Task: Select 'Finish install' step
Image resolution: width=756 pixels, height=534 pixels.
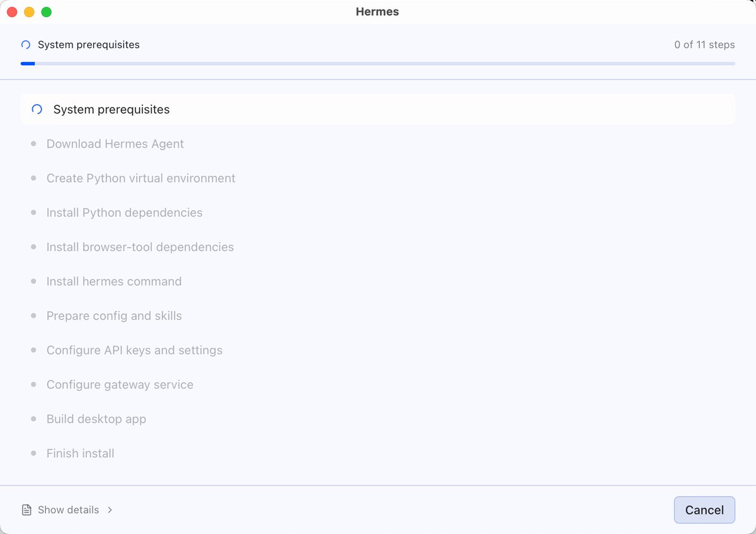Action: point(81,453)
